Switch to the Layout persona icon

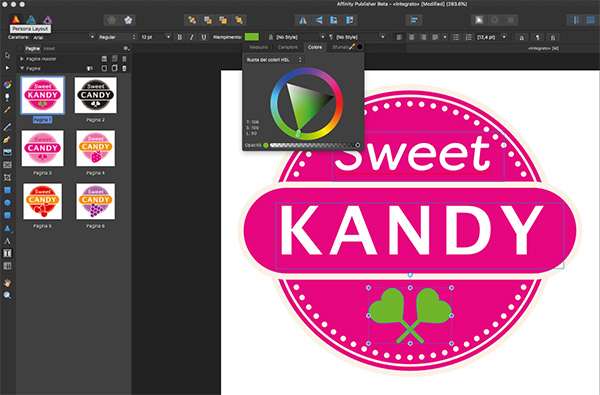(16, 20)
